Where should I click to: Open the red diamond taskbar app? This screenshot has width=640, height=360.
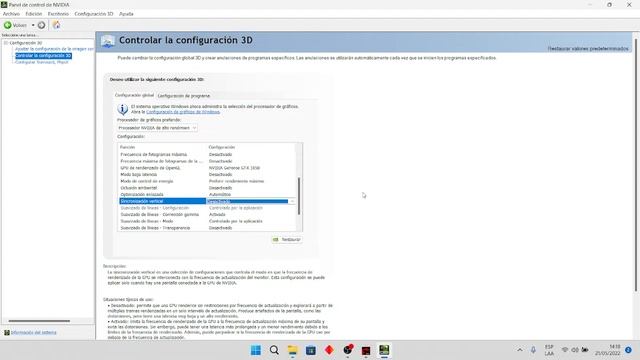tap(329, 350)
